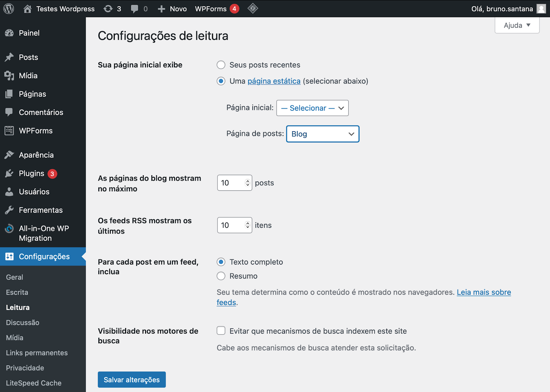
Task: Click the home icon for Testes Wordpress
Action: coord(27,9)
